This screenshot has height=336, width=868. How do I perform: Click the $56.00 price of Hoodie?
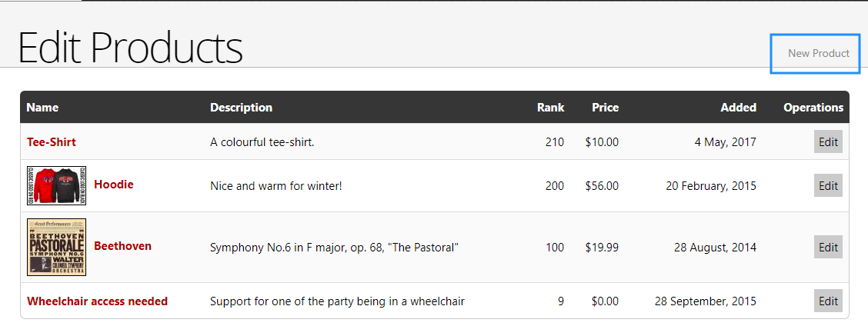coord(602,186)
